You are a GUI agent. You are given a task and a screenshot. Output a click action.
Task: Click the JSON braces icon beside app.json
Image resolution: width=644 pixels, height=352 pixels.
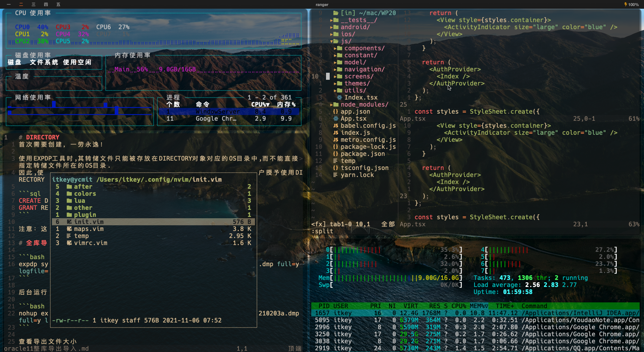click(x=335, y=112)
